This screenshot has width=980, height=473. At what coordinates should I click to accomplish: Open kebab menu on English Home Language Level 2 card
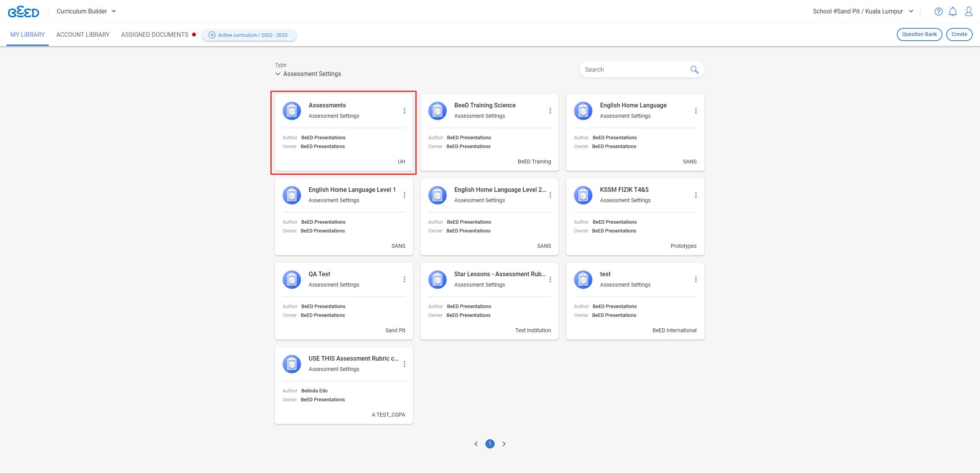(550, 195)
